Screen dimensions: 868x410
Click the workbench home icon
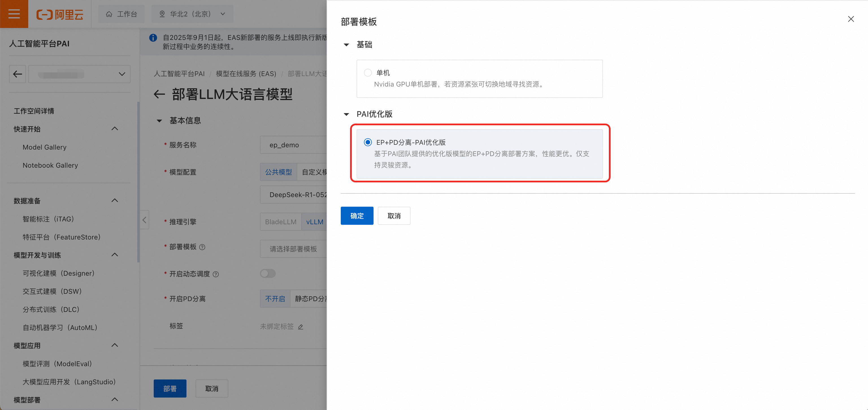click(109, 14)
